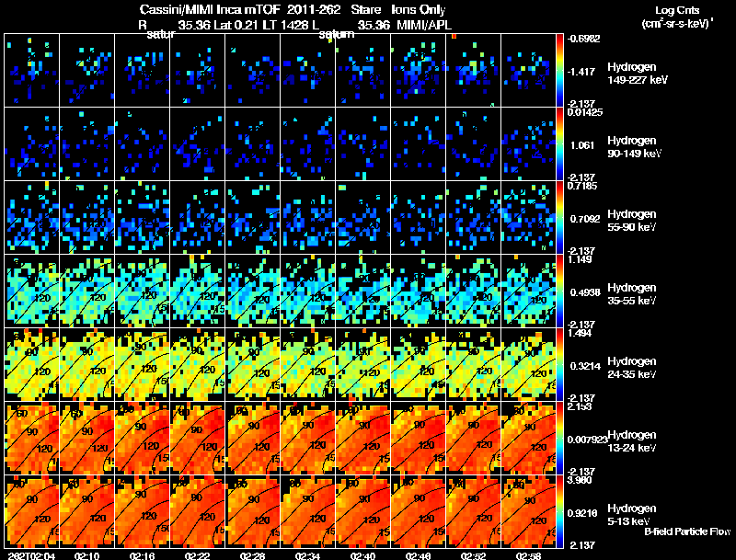
Task: Click the '0.3214' colorbar value
Action: click(585, 366)
